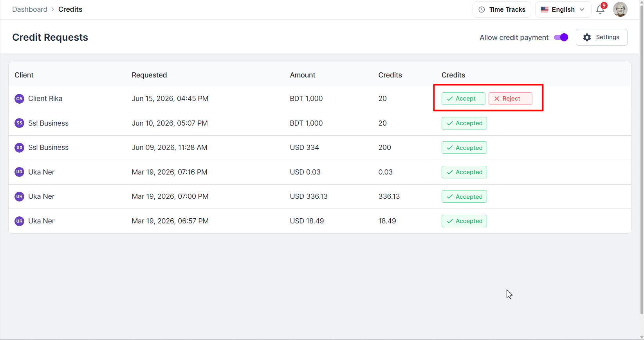Select Ssl Business in the Jun 10 row
Image resolution: width=644 pixels, height=340 pixels.
coord(48,123)
